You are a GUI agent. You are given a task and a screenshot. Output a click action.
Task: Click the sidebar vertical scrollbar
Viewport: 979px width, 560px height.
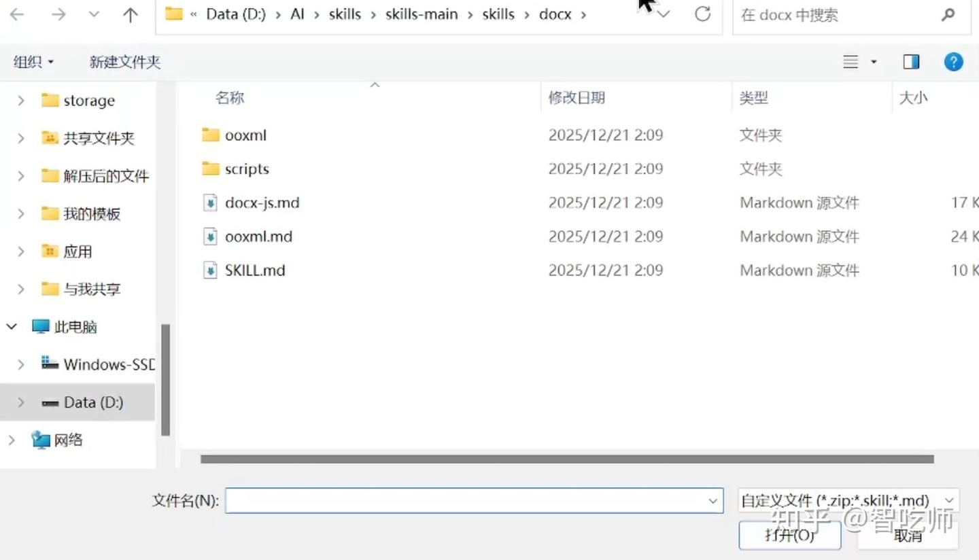(165, 380)
